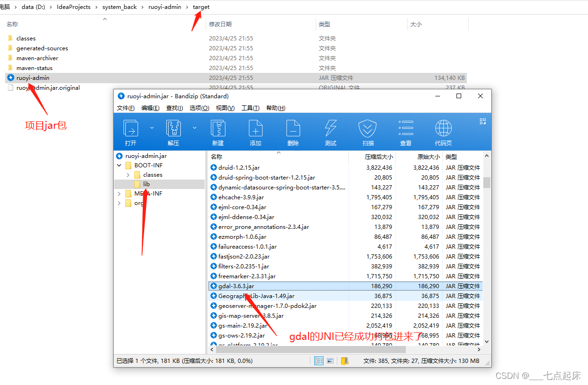Open the 视图(V) menu
Viewport: 588px width, 385px height.
pos(225,108)
